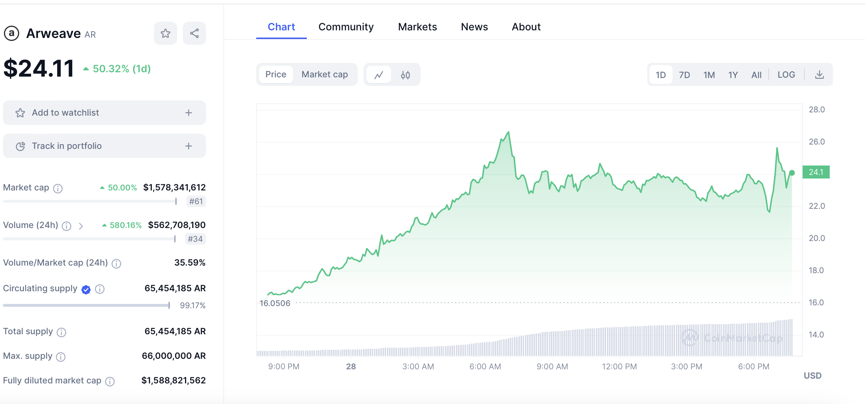Click Circulating supply info icon
Image resolution: width=868 pixels, height=404 pixels.
(100, 289)
